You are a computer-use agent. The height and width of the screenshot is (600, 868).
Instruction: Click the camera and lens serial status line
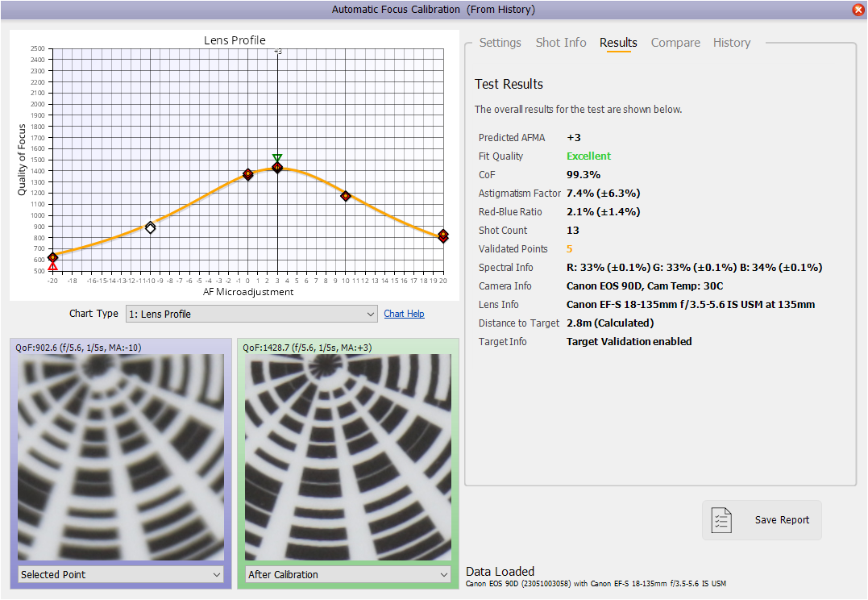(596, 584)
